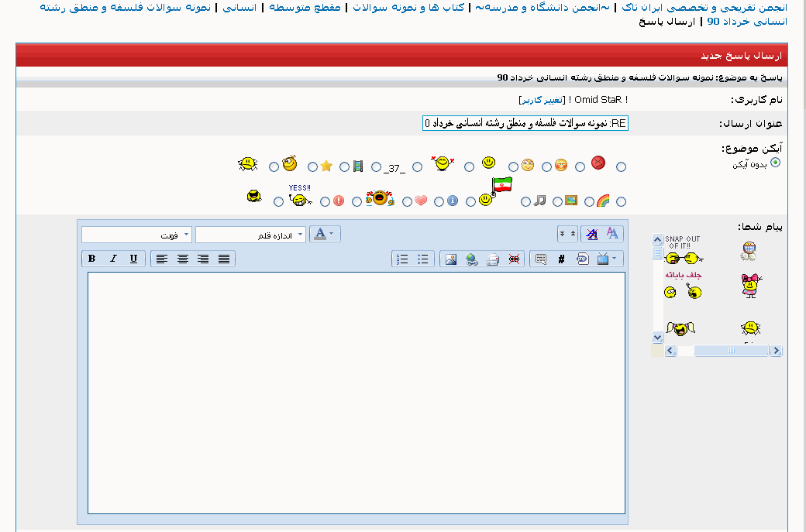Justify the message text
The image size is (806, 532).
click(x=224, y=259)
